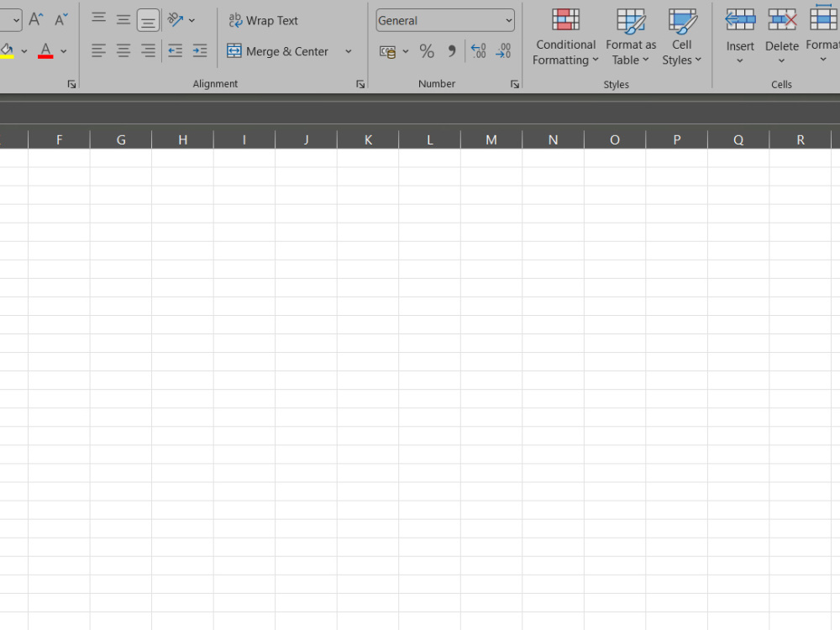840x630 pixels.
Task: Click Delete cells icon
Action: pyautogui.click(x=781, y=21)
